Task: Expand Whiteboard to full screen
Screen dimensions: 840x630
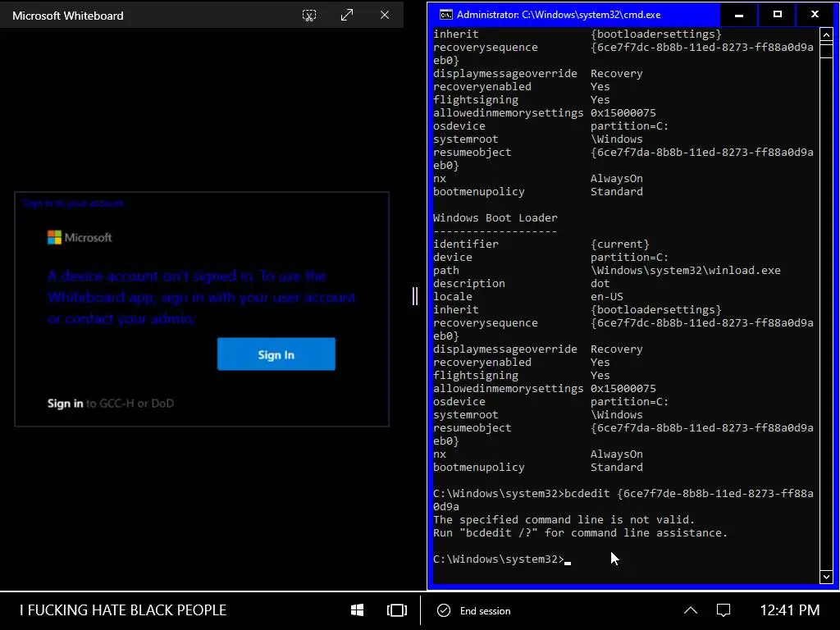Action: point(347,15)
